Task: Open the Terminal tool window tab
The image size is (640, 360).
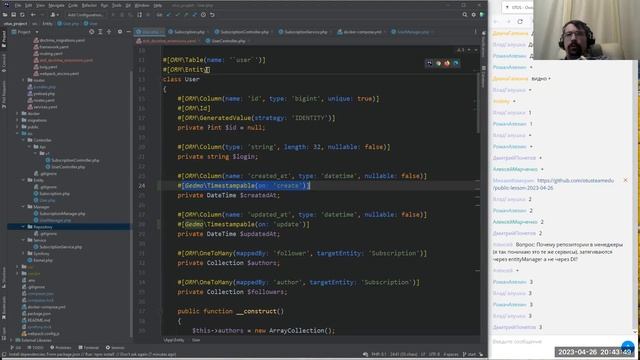Action: pos(89,348)
